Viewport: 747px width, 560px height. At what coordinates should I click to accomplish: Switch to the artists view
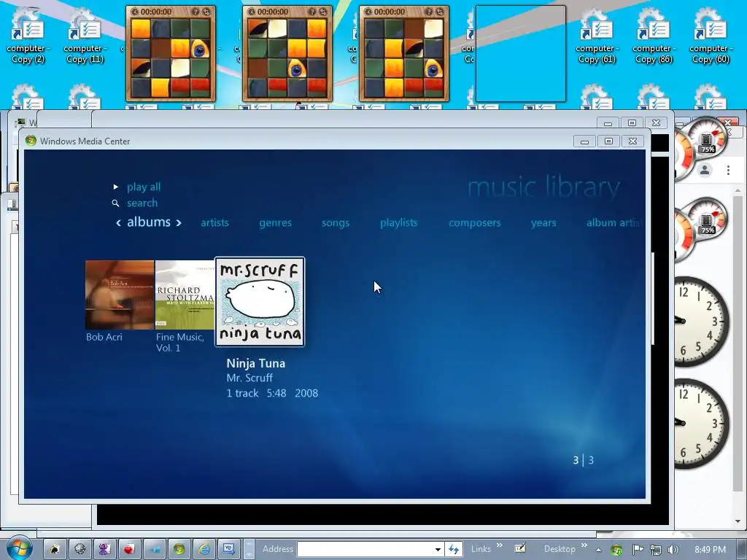(215, 222)
